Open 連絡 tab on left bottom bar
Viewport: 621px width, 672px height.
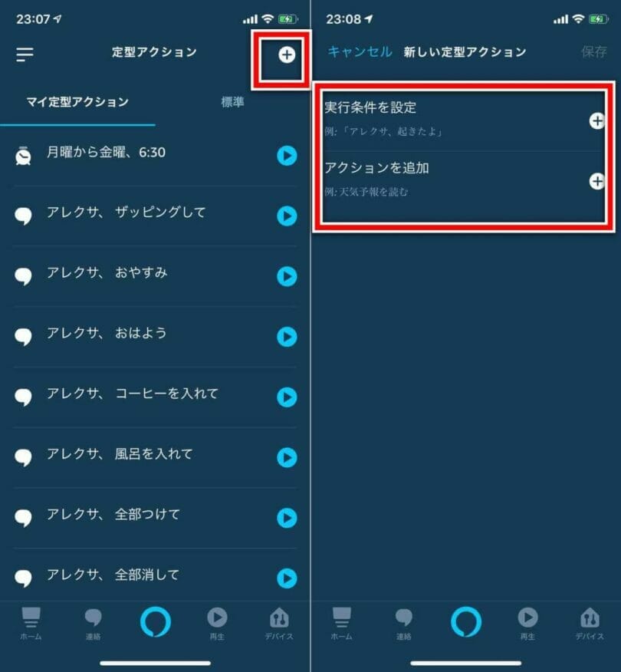pos(93,624)
